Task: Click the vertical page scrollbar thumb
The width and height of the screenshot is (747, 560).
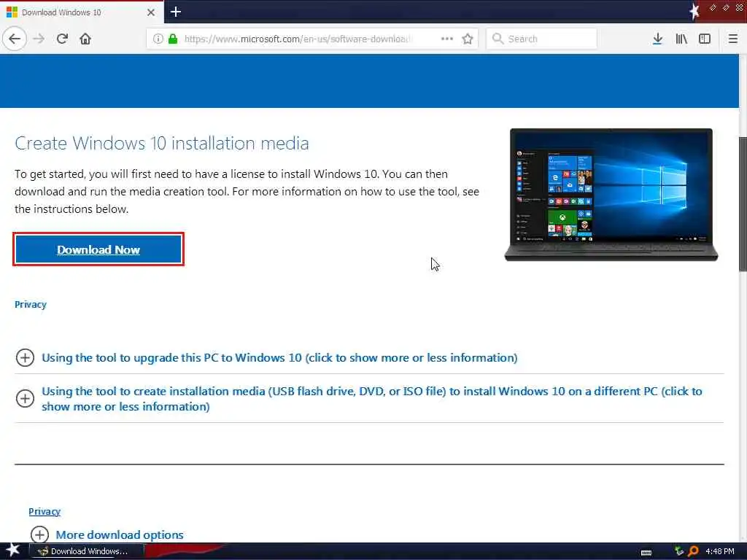Action: pyautogui.click(x=743, y=204)
